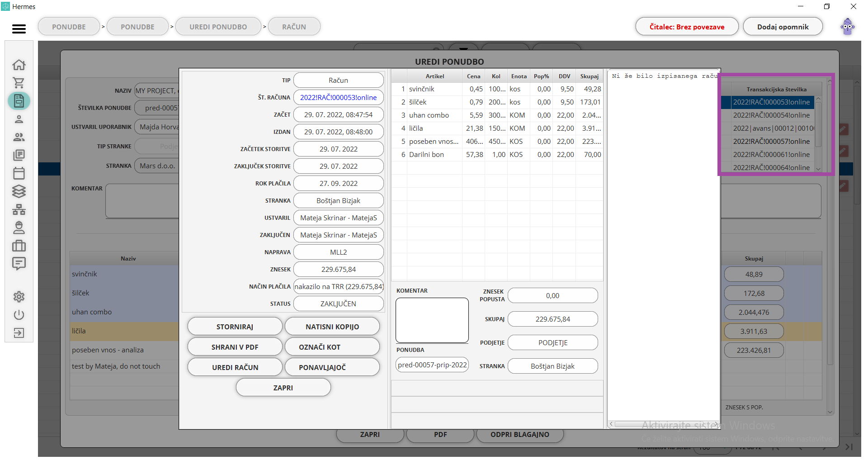Select transaction 2022!RAČ!000061!online
The height and width of the screenshot is (465, 868).
pyautogui.click(x=771, y=155)
